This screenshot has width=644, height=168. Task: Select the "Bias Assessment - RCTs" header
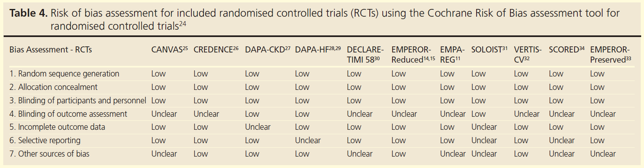click(x=51, y=50)
